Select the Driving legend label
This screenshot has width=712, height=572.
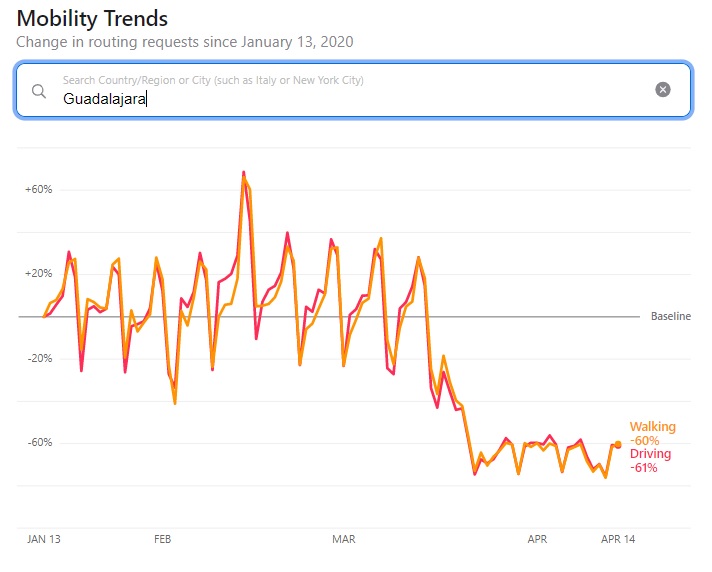[650, 454]
